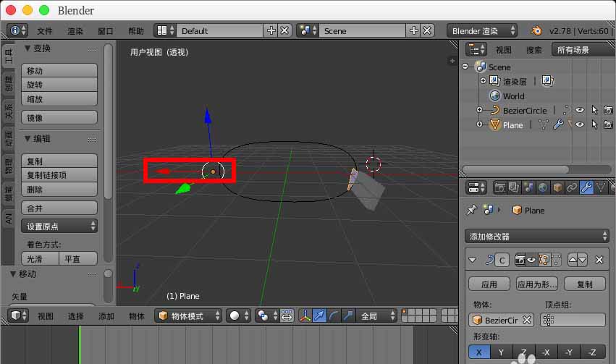Toggle visibility eye of BezierCircle
This screenshot has width=616, height=364.
580,110
